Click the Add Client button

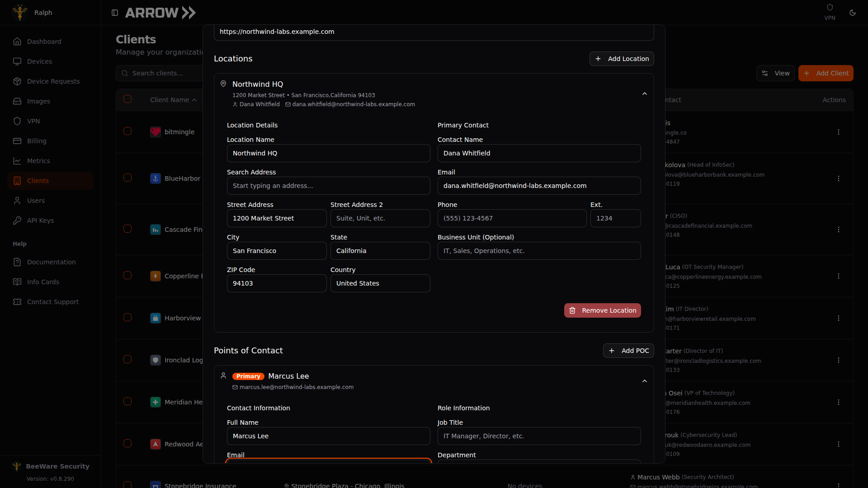pos(826,73)
